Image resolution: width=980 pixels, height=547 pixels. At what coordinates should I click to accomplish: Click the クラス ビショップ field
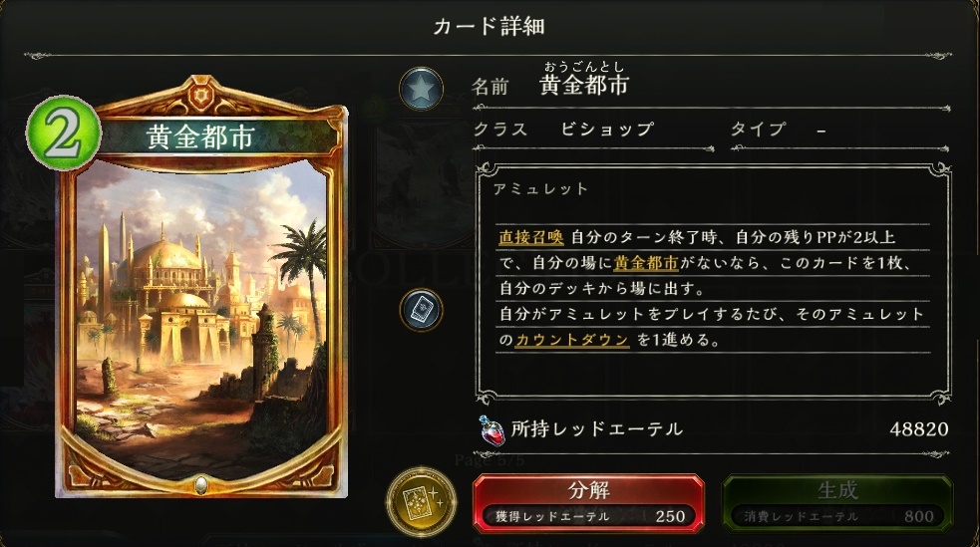coord(593,130)
